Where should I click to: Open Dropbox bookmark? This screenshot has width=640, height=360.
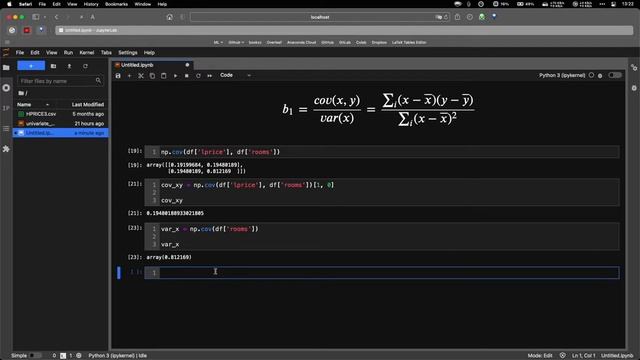click(379, 42)
